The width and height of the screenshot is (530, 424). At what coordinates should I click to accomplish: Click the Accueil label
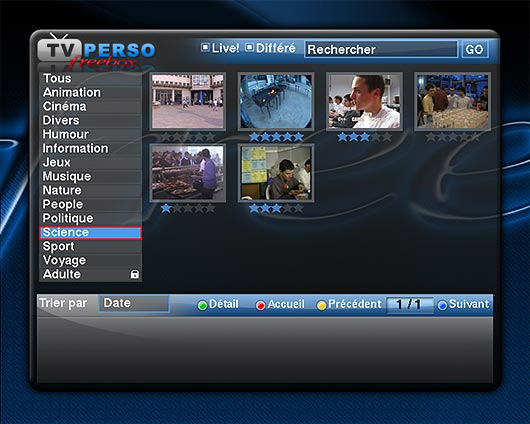click(x=286, y=304)
